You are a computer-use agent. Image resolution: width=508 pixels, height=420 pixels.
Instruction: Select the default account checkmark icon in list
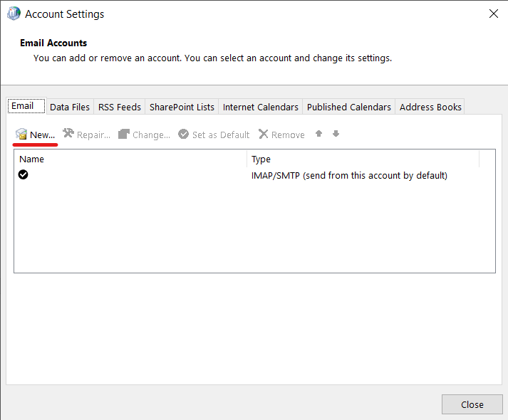click(24, 175)
